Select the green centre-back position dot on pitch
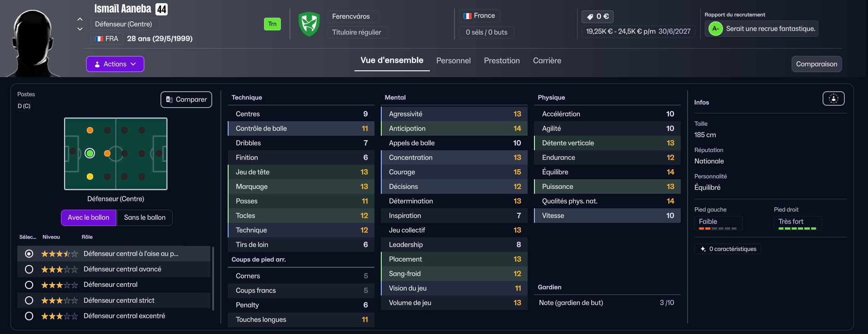Image resolution: width=868 pixels, height=334 pixels. (x=90, y=153)
